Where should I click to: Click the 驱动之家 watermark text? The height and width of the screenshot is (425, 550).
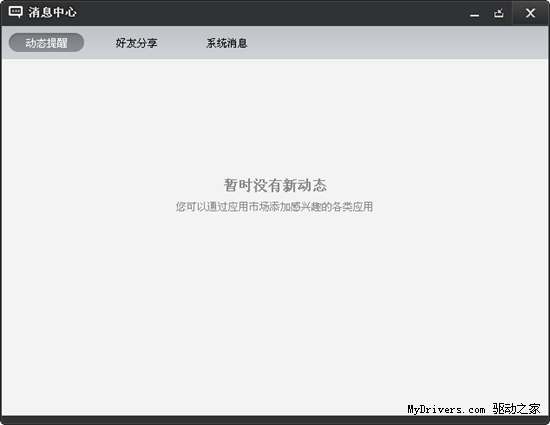pos(516,409)
